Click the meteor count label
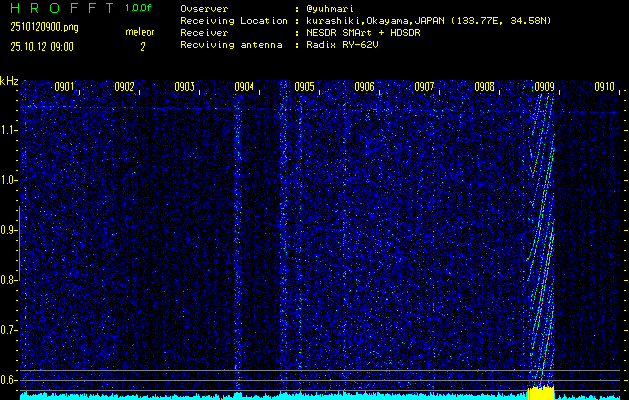This screenshot has width=629, height=400. (x=140, y=32)
